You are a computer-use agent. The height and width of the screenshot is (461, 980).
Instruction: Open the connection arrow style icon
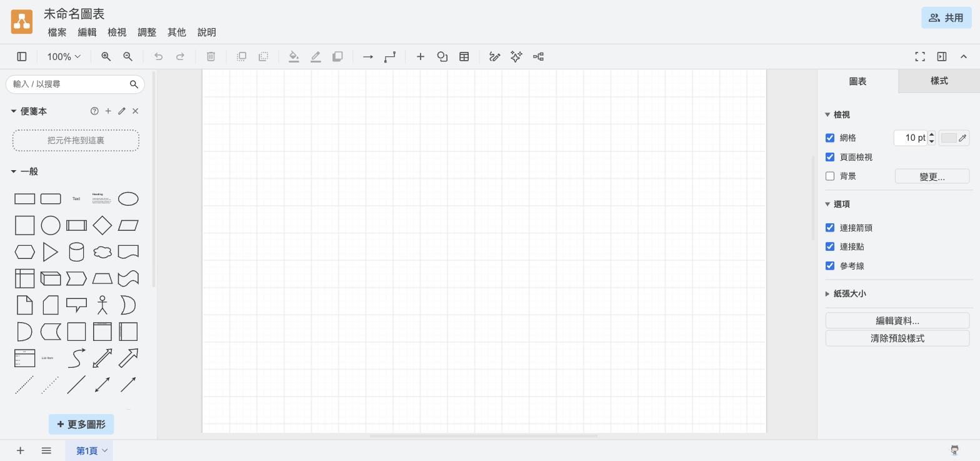368,57
